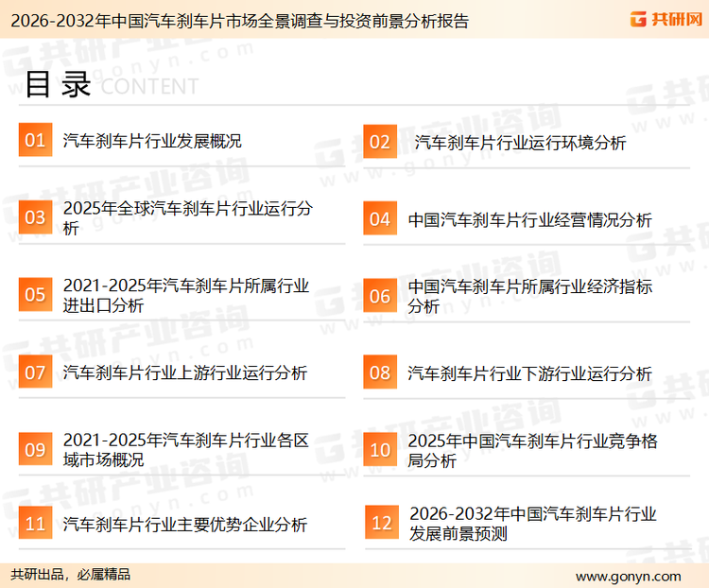Image resolution: width=709 pixels, height=588 pixels.
Task: Click the 共研网 logo in the header
Action: 666,19
